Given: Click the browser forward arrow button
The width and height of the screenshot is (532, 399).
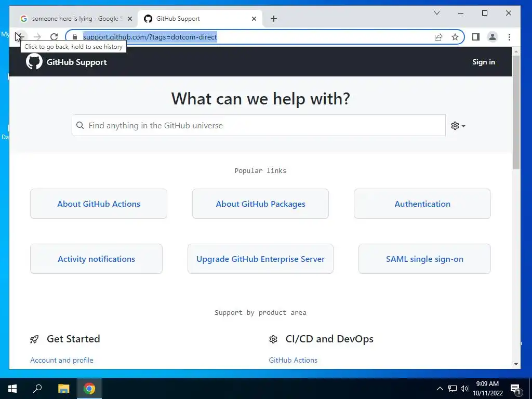Looking at the screenshot, I should point(37,37).
